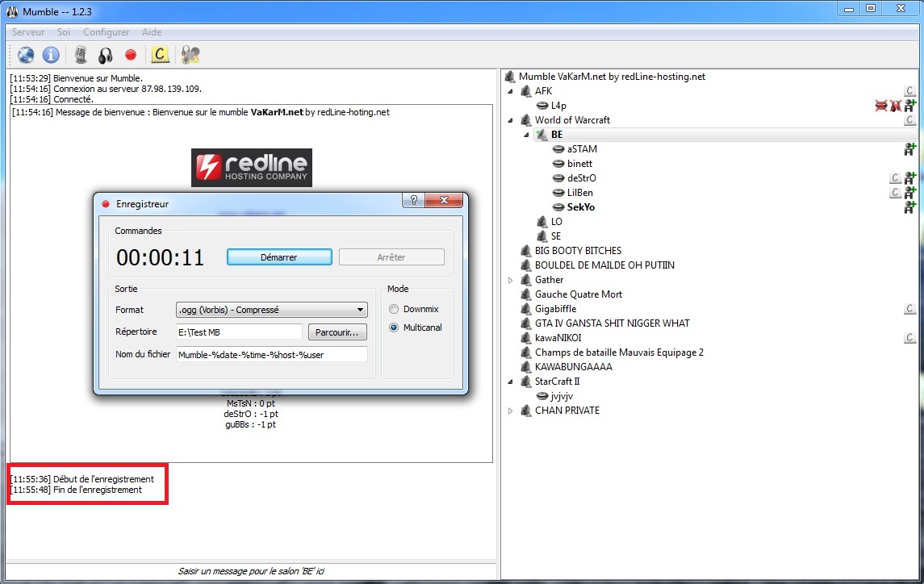Click the audio wizard icon in the toolbar
The image size is (924, 584).
pos(190,55)
